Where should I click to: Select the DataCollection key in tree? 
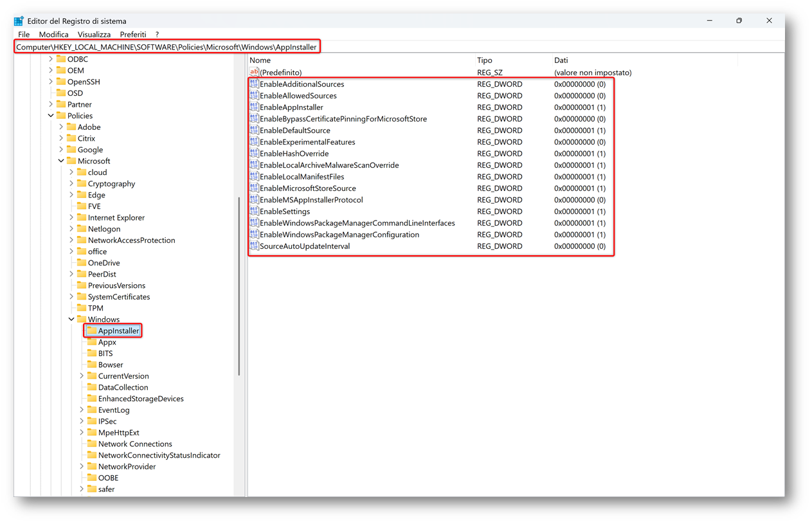(x=123, y=388)
